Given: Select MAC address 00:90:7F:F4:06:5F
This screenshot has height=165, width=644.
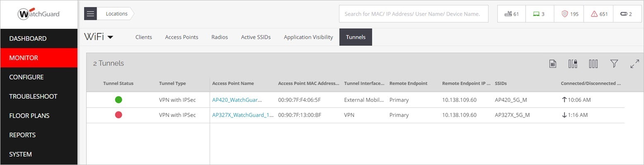Looking at the screenshot, I should pyautogui.click(x=299, y=100).
